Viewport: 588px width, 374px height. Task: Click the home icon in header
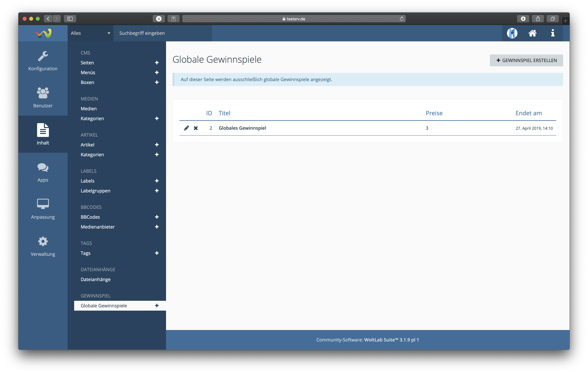532,33
